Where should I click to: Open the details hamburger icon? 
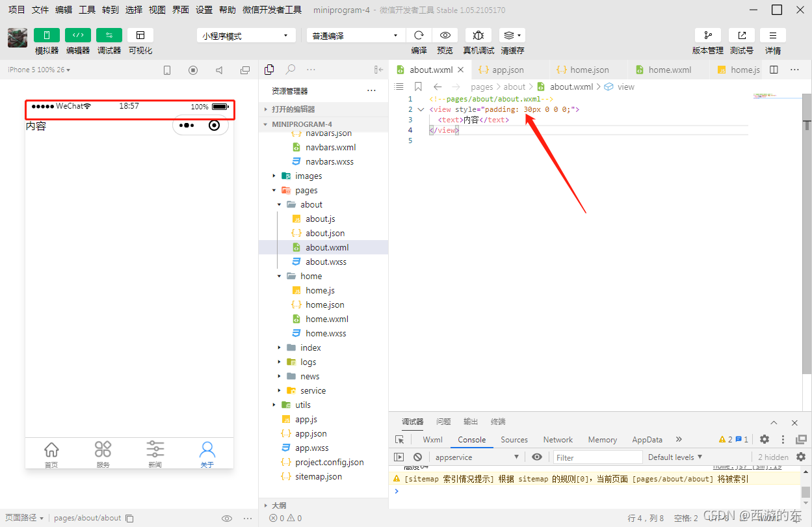(773, 35)
